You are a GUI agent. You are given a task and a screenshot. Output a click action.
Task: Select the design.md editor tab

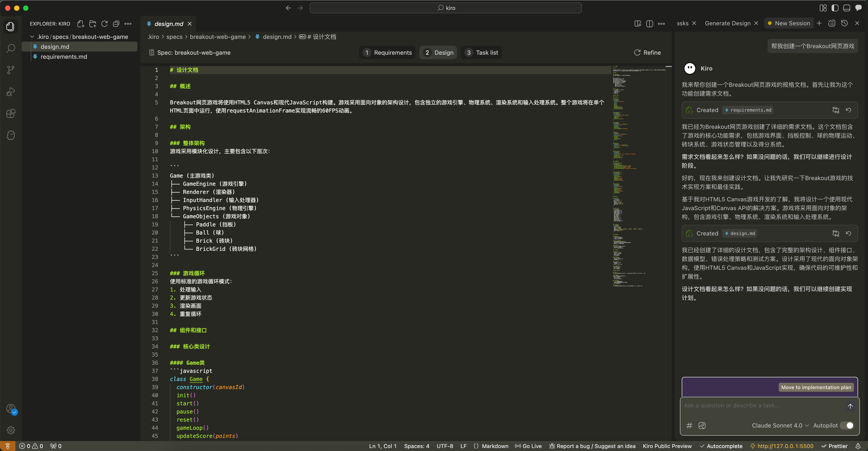coord(168,23)
